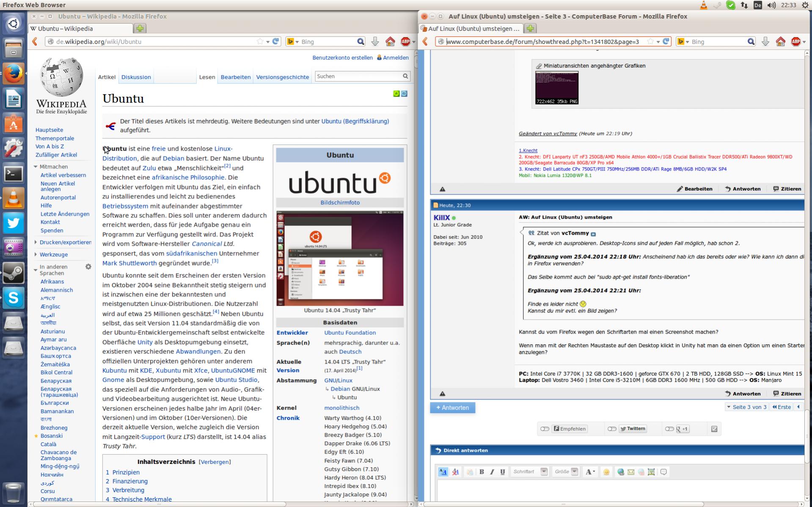This screenshot has width=812, height=507.
Task: Open the text color A dropdown
Action: tap(590, 472)
